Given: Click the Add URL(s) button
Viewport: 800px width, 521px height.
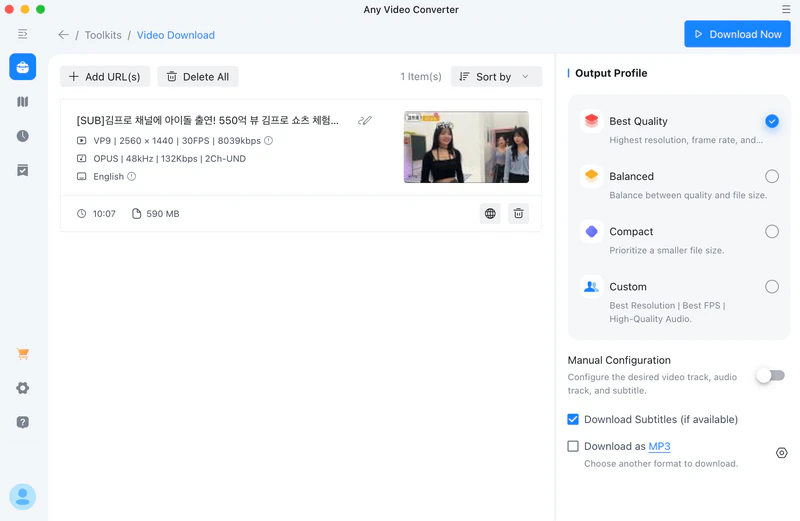Looking at the screenshot, I should [105, 77].
